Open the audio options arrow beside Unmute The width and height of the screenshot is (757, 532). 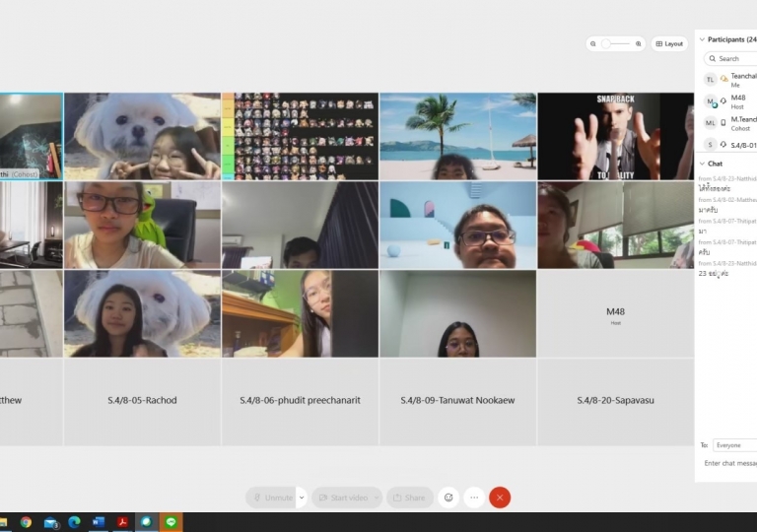(x=302, y=498)
